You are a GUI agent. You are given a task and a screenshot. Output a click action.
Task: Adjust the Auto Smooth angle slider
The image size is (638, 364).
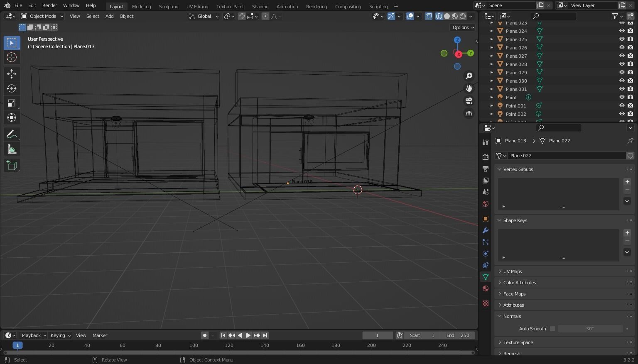[x=590, y=328]
